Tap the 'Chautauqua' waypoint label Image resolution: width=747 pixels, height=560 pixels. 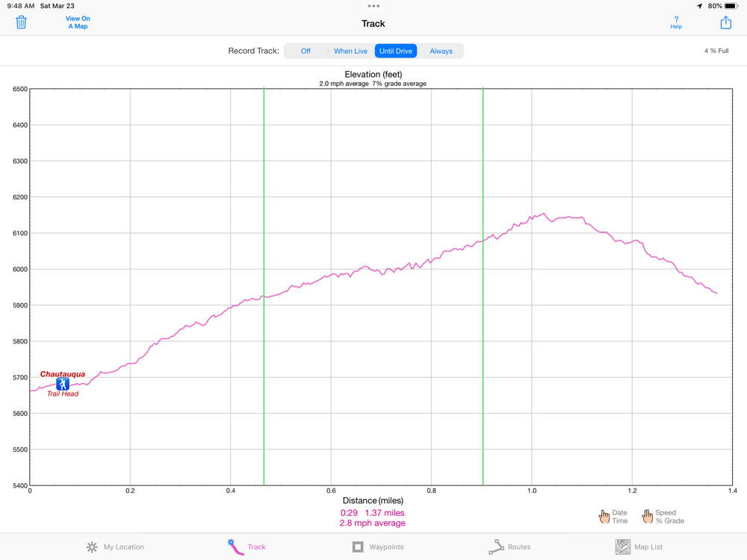63,374
